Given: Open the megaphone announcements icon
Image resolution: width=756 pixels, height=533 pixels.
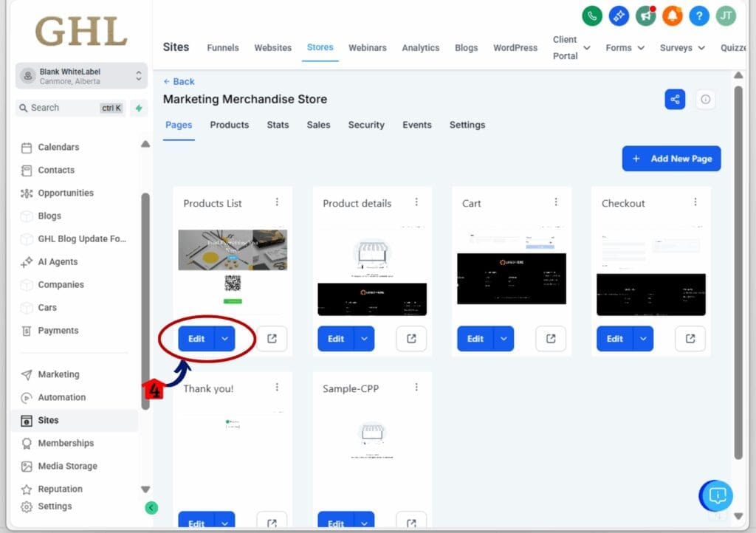Looking at the screenshot, I should [646, 16].
